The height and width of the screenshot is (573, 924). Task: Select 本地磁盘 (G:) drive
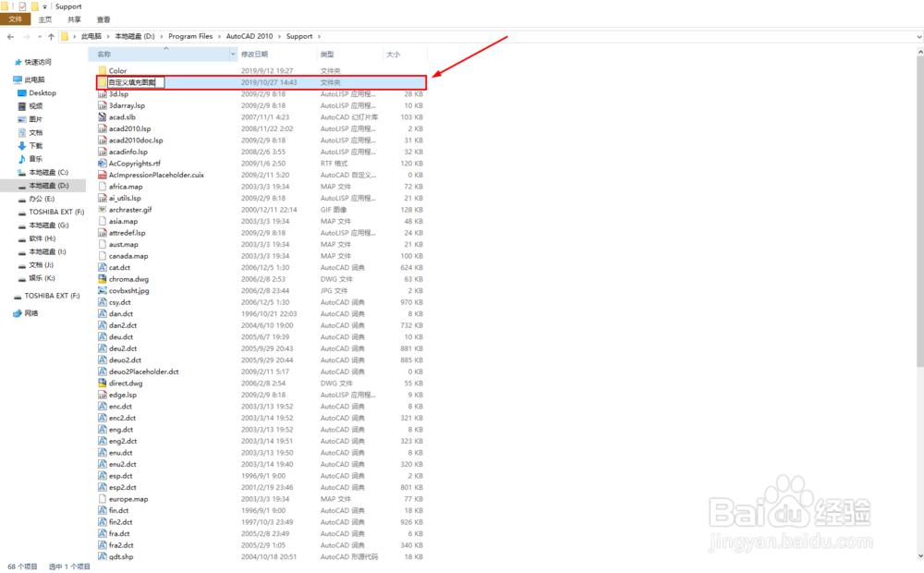click(x=48, y=226)
